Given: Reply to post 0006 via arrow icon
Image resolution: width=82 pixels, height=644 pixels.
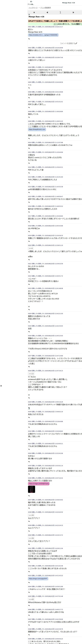Looking at the screenshot, I should [29, 98].
